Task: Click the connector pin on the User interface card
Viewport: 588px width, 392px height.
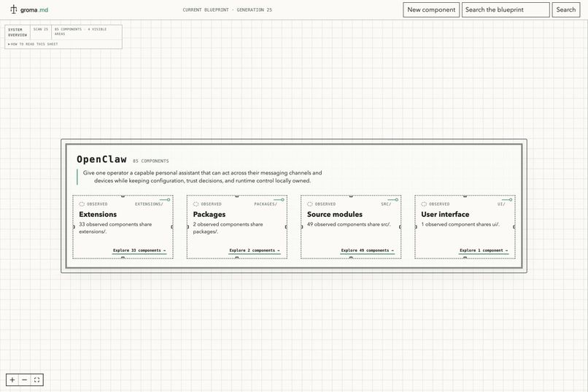Action: click(x=507, y=200)
